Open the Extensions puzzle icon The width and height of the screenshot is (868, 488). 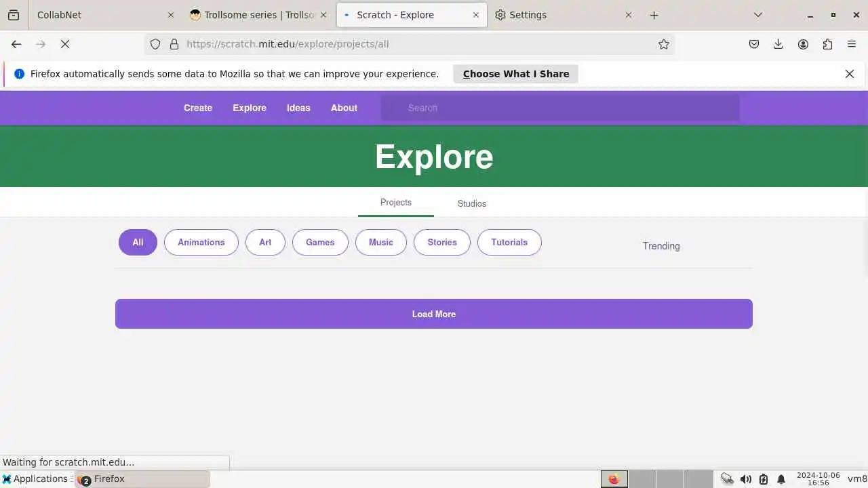point(827,44)
